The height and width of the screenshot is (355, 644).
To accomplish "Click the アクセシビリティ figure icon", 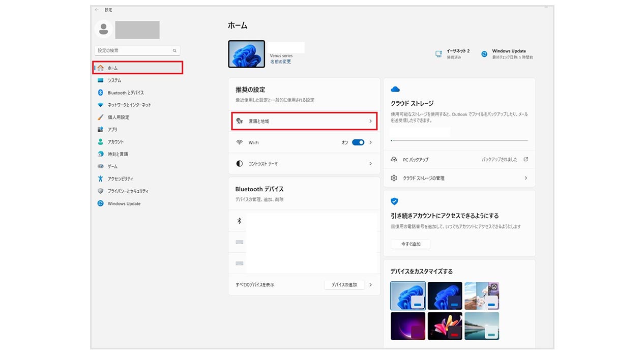I will pos(101,179).
